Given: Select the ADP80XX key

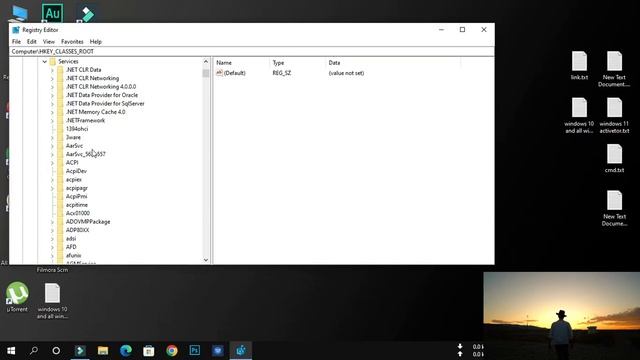Looking at the screenshot, I should point(77,230).
